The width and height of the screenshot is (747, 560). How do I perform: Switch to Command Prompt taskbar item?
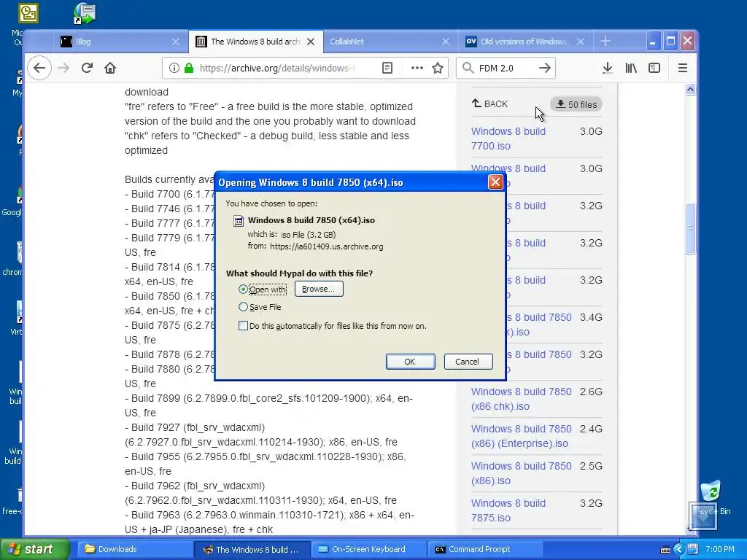pos(485,549)
